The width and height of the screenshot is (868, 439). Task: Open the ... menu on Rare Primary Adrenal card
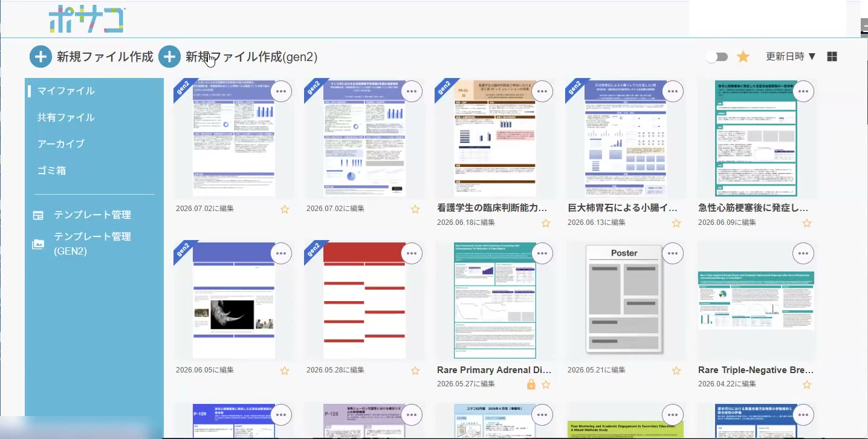tap(542, 253)
